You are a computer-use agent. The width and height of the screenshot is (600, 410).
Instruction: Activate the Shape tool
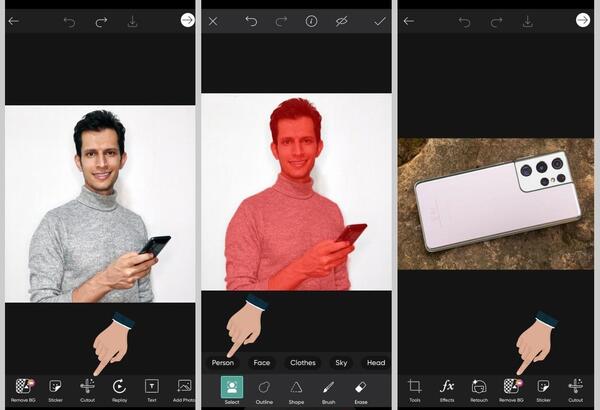[296, 392]
